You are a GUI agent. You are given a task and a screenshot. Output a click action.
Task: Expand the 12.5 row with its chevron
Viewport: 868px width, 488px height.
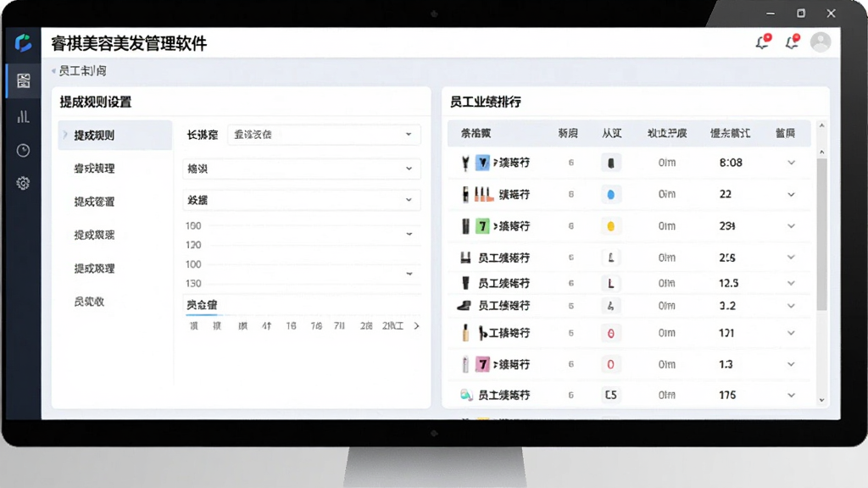791,283
